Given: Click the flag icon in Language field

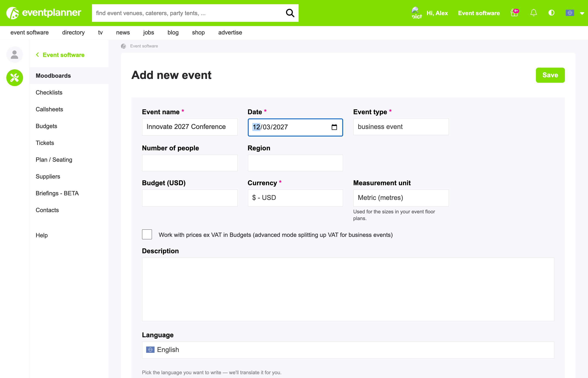Looking at the screenshot, I should 150,349.
